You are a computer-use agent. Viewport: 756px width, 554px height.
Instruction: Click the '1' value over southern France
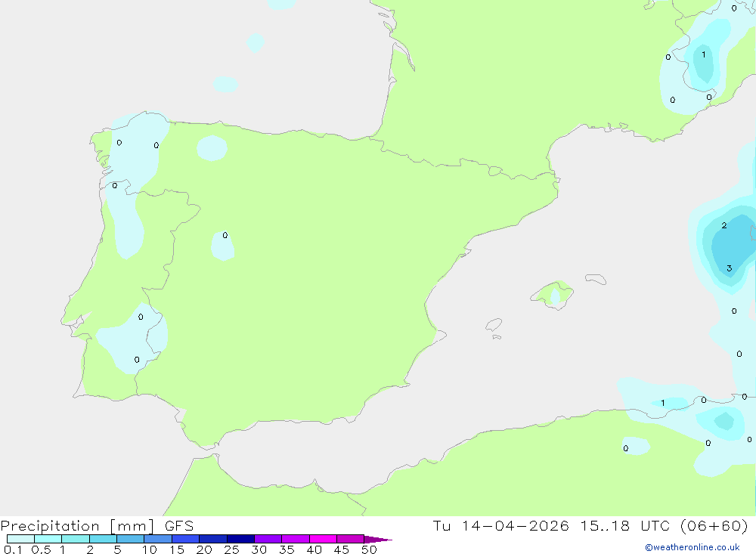703,54
